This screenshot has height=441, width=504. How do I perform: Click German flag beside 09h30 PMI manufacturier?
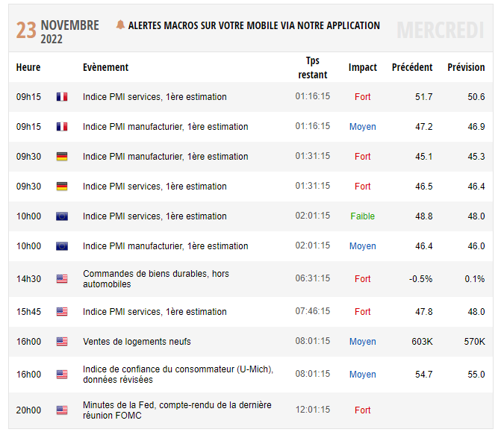coord(61,157)
